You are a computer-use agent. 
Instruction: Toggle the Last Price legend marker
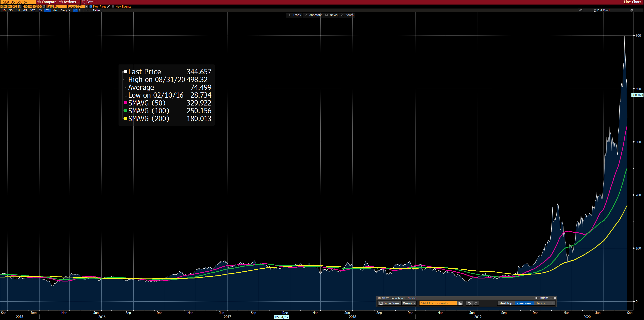[x=126, y=72]
